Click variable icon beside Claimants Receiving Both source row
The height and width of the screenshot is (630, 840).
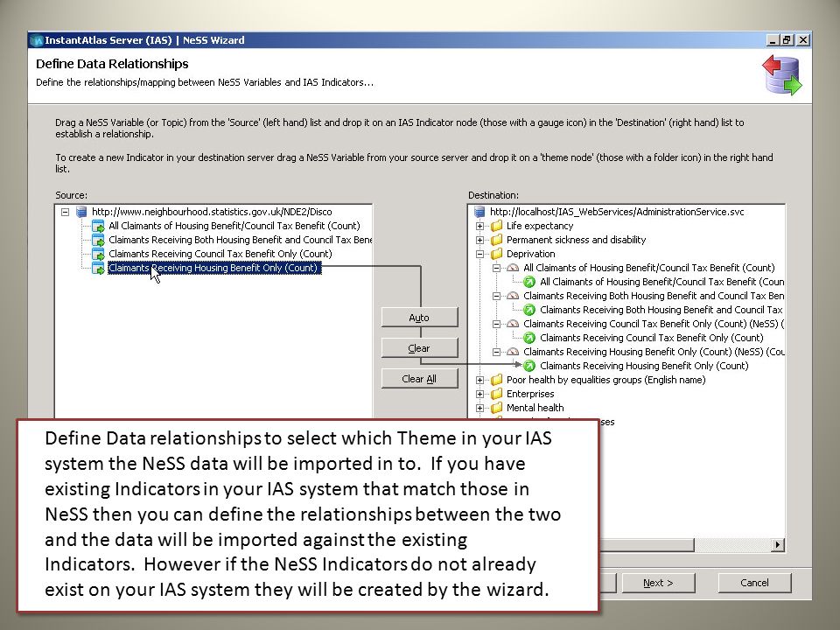98,240
